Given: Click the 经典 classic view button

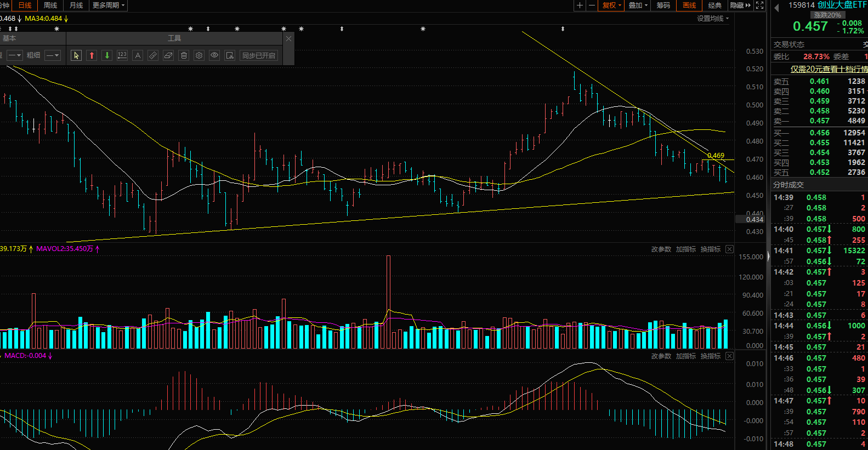Looking at the screenshot, I should coord(715,5).
